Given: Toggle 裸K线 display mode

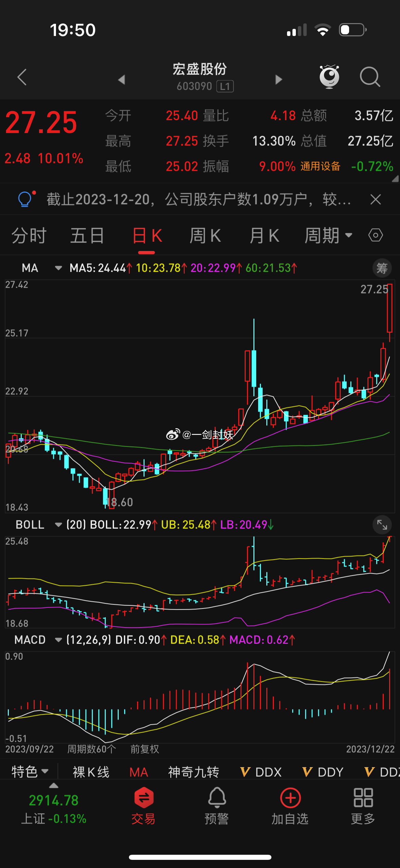Looking at the screenshot, I should coord(91,772).
